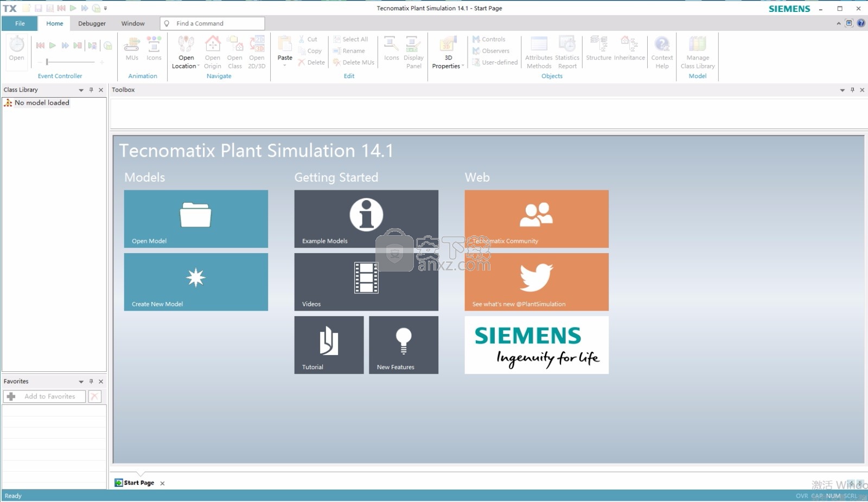The width and height of the screenshot is (868, 502).
Task: Click the plus end of the speed slider
Action: tap(101, 62)
